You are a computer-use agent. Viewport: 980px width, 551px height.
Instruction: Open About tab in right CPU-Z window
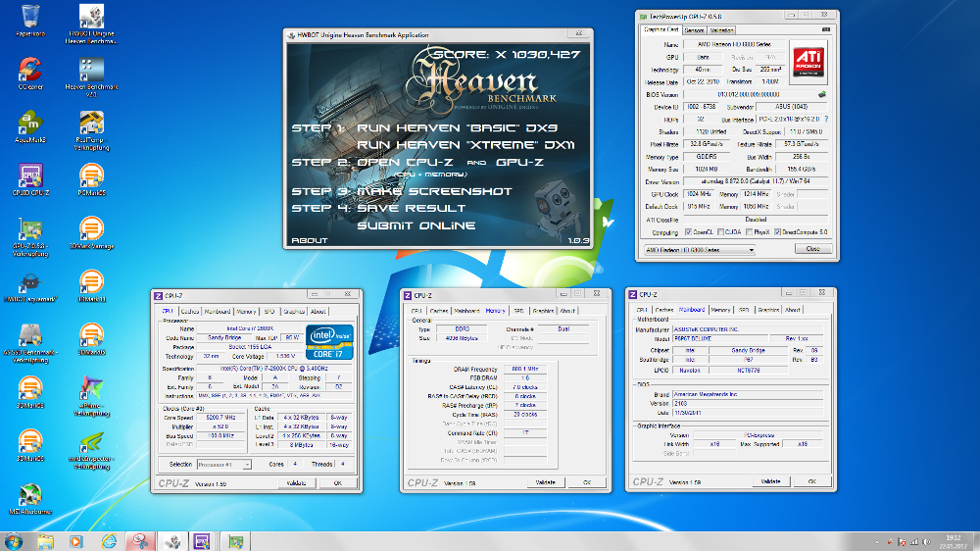793,310
